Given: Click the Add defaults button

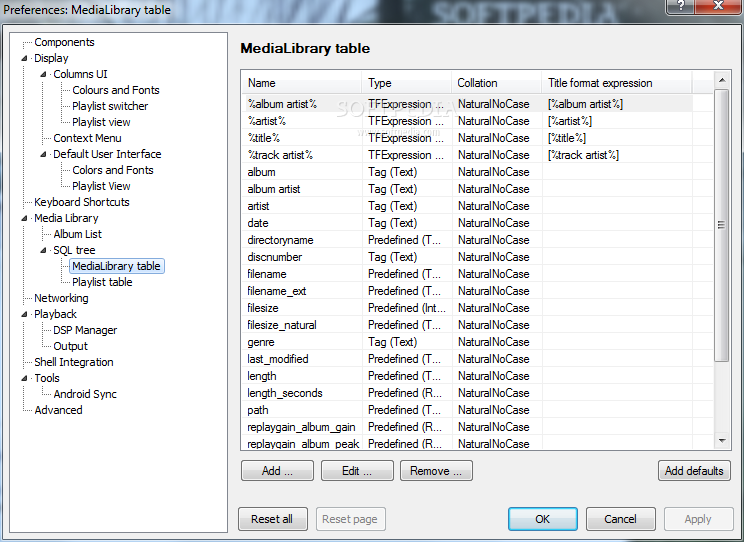Looking at the screenshot, I should (x=694, y=471).
